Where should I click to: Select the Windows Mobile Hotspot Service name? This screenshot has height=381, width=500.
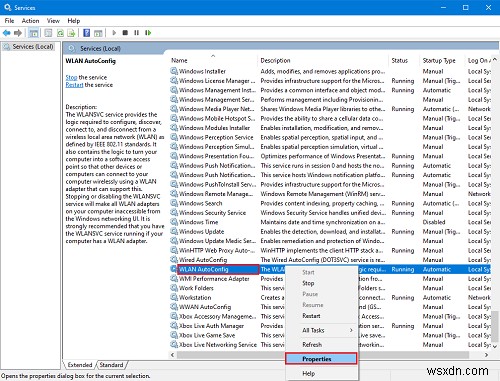tap(217, 118)
